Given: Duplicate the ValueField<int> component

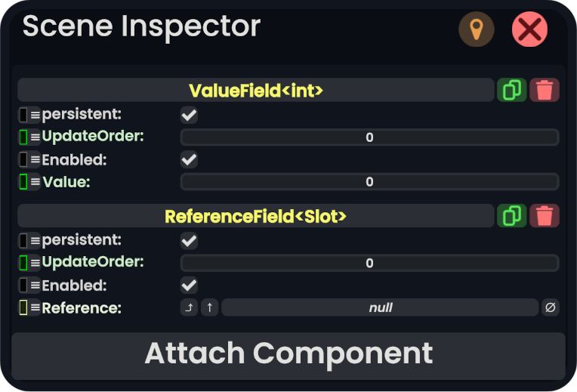Looking at the screenshot, I should coord(512,91).
